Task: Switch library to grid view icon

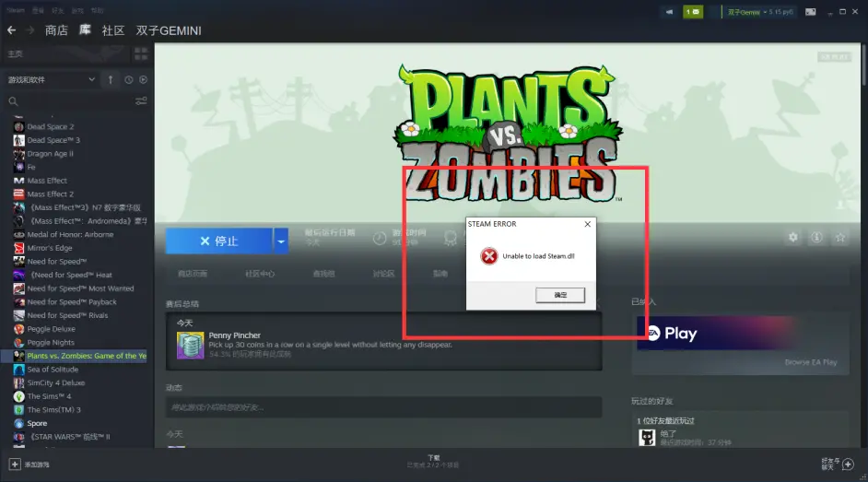Action: [141, 53]
